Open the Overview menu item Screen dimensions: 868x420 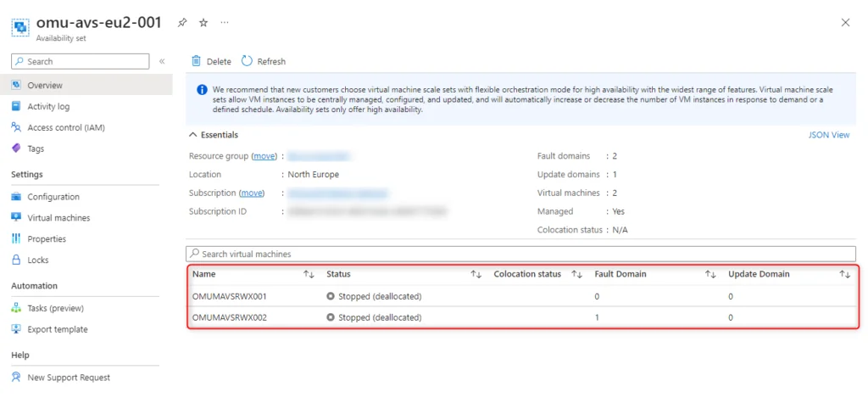pyautogui.click(x=86, y=86)
